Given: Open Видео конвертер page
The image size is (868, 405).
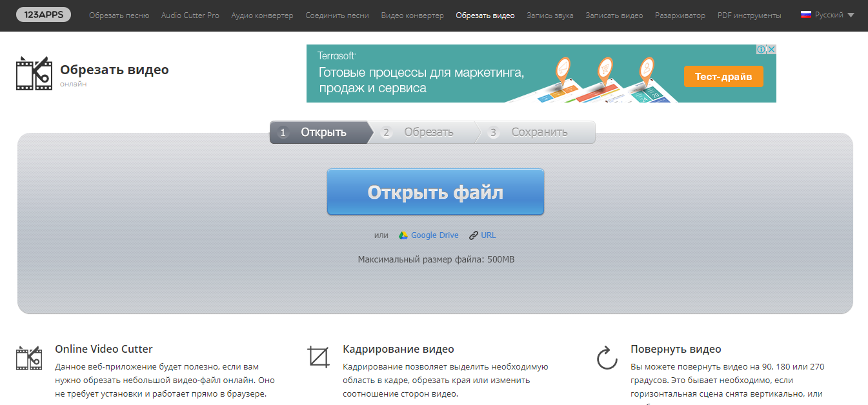Looking at the screenshot, I should pos(412,15).
